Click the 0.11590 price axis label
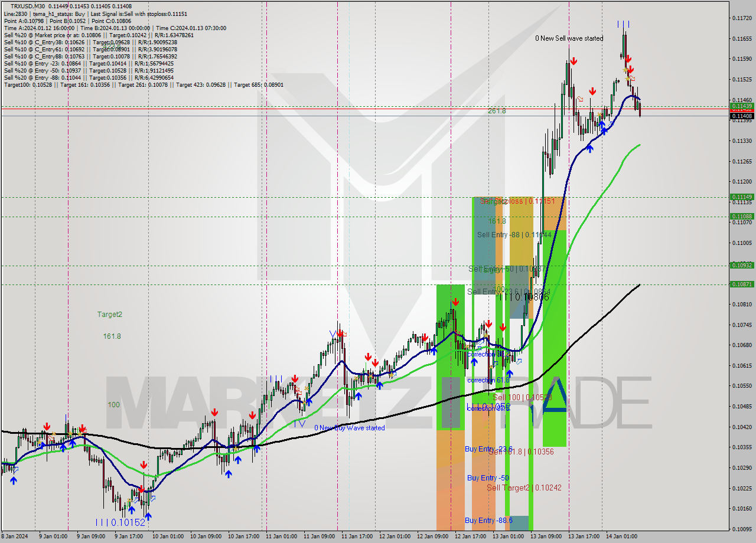The image size is (756, 543). (742, 59)
